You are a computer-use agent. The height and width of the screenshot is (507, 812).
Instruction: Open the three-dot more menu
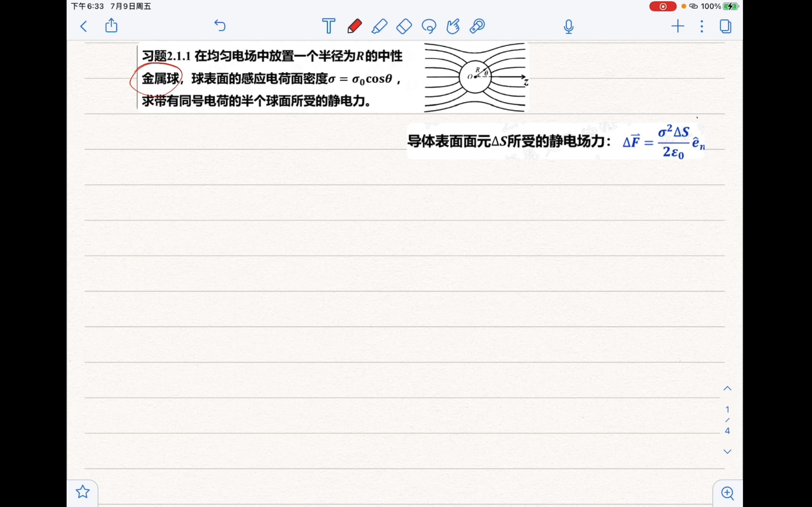point(702,26)
